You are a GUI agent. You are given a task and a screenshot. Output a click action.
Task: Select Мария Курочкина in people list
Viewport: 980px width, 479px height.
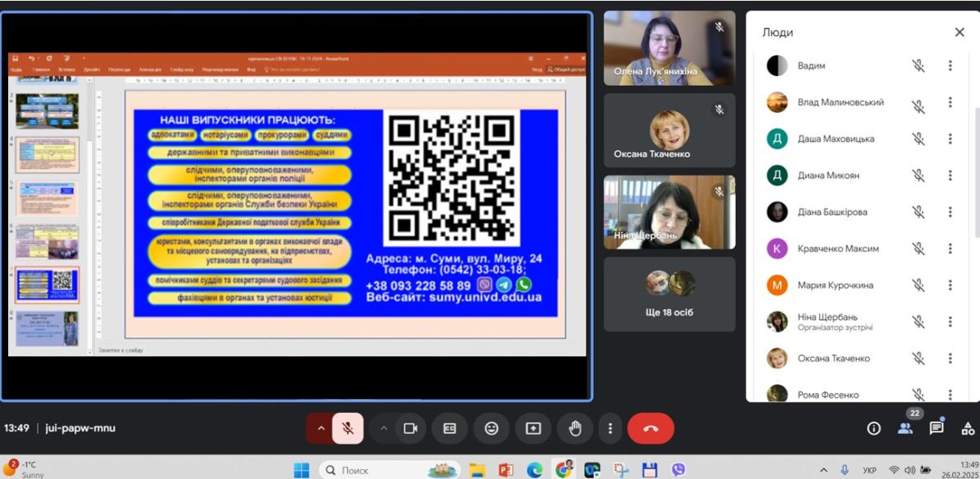point(835,285)
